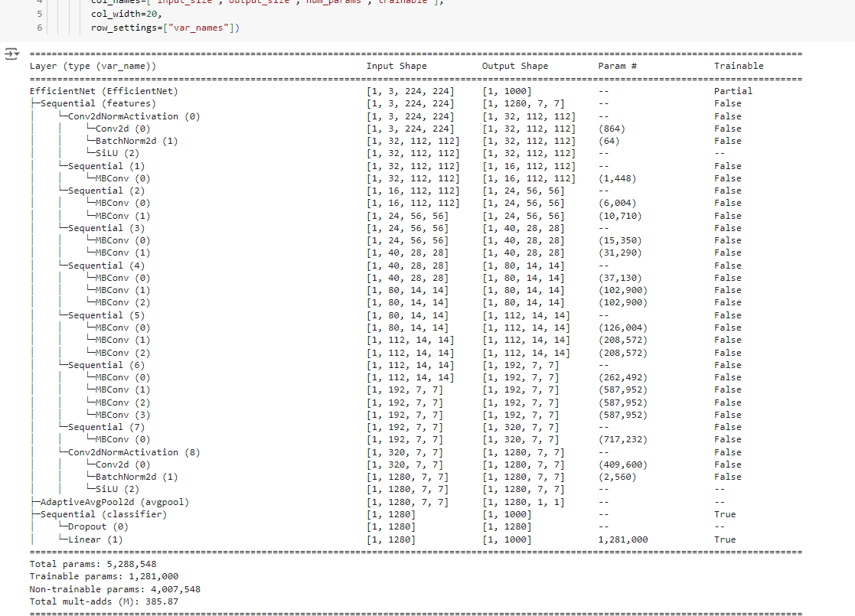This screenshot has height=616, width=855.
Task: Select 'EfficientNet (EfficientNet)' row label
Action: click(103, 91)
